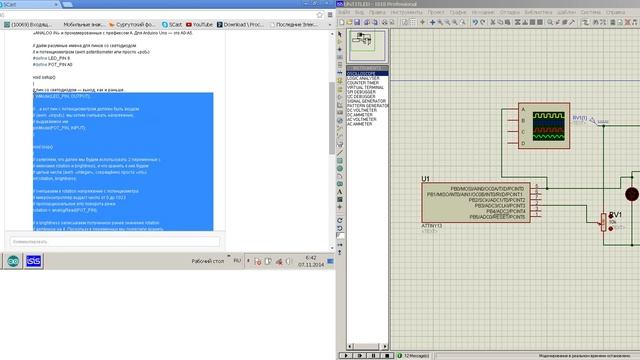Choose the 2D line drawing tool
The width and height of the screenshot is (640, 360).
coord(340,153)
